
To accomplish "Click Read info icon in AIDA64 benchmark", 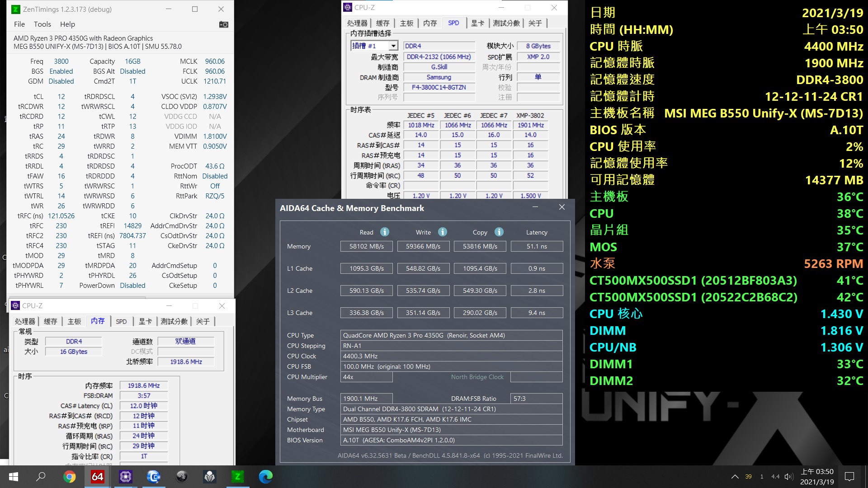I will (x=385, y=232).
